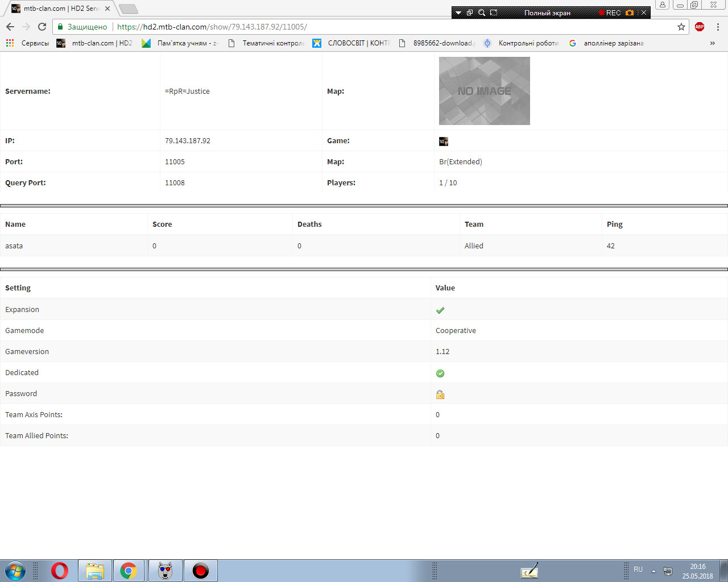Open the recorder bar dropdown arrow
728x582 pixels.
point(458,13)
